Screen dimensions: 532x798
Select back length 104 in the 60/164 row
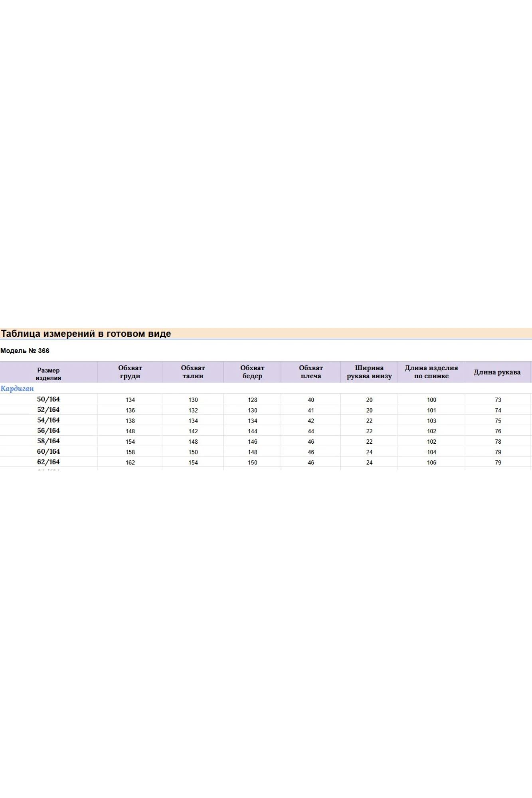click(431, 452)
